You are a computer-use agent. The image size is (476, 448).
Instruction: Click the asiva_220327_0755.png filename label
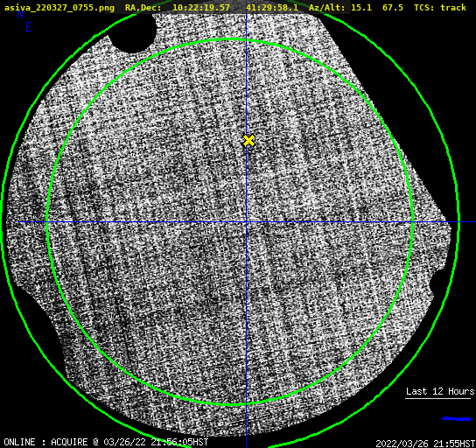coord(59,7)
